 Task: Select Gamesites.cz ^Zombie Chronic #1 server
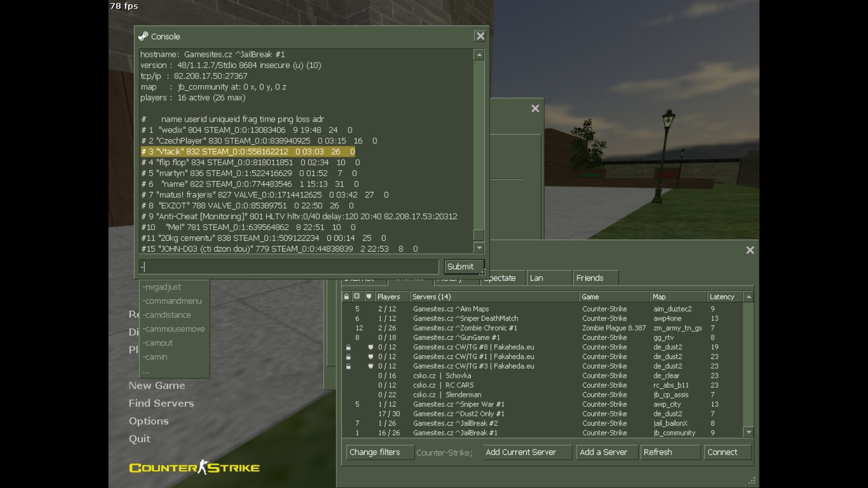point(542,328)
